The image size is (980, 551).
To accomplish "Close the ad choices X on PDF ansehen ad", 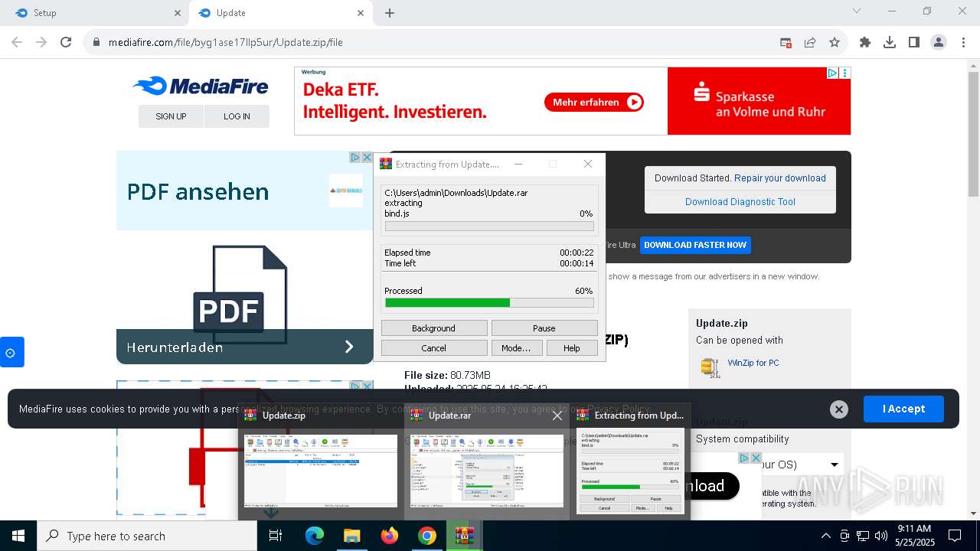I will pyautogui.click(x=367, y=157).
